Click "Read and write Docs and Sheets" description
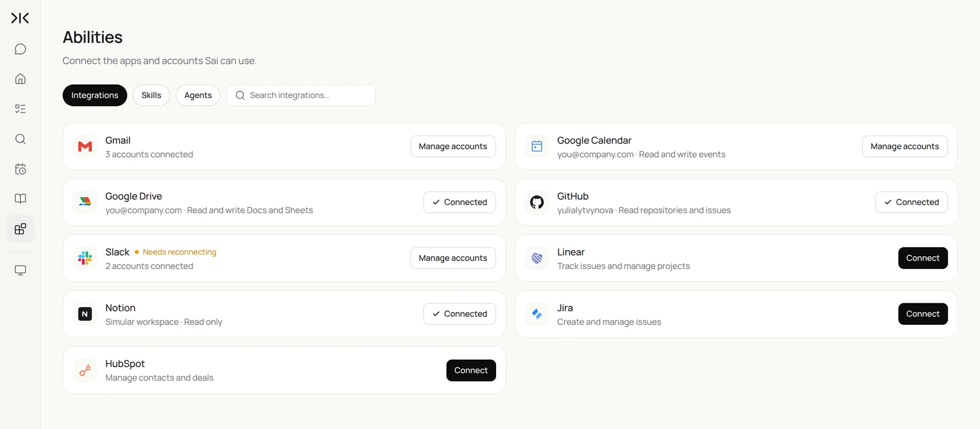This screenshot has height=429, width=980. click(x=250, y=210)
